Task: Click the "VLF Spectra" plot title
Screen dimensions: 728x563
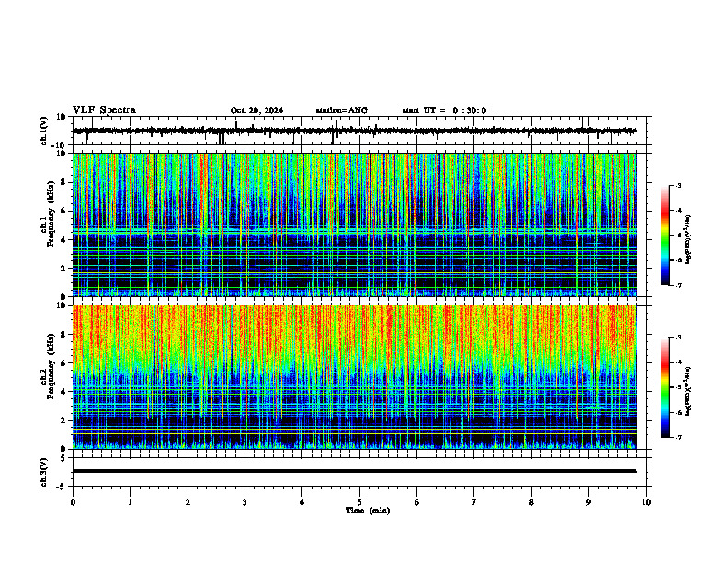Action: coord(104,110)
